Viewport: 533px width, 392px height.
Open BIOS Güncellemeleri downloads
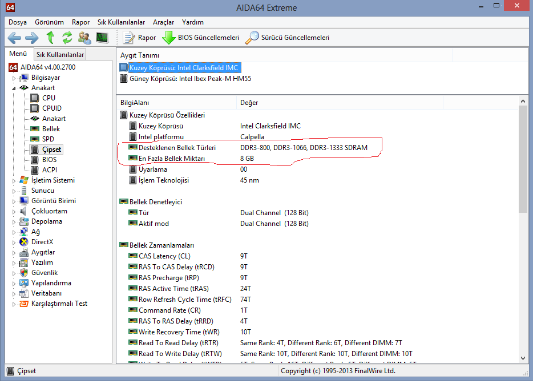(200, 38)
